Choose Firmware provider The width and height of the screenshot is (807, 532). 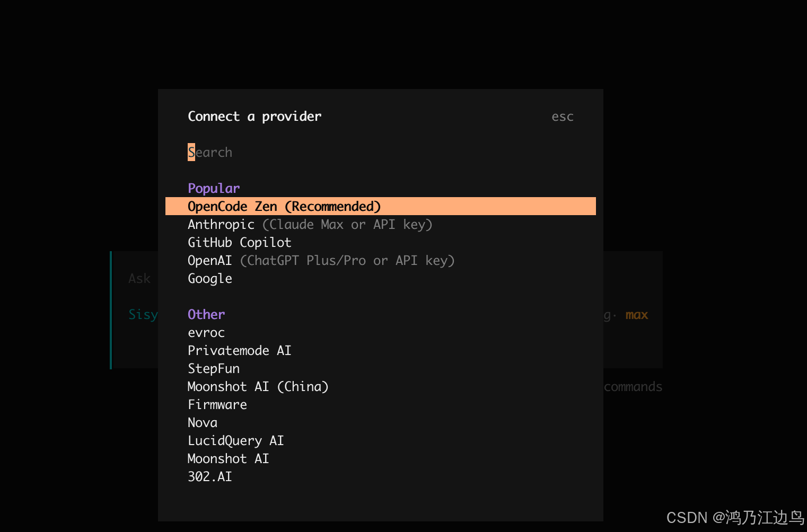point(380,404)
